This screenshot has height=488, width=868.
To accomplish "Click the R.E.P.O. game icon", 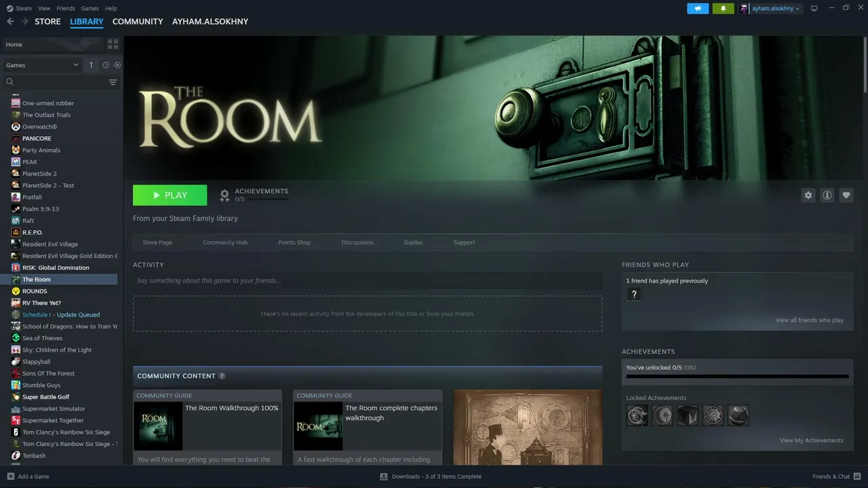I will [16, 232].
